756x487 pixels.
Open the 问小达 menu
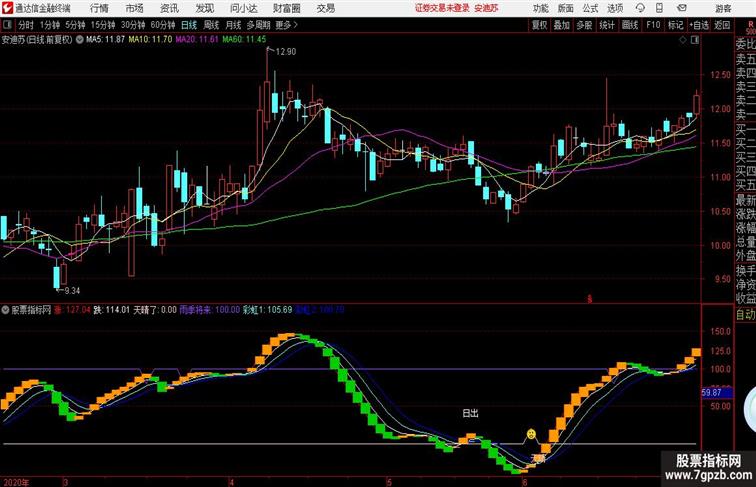coord(243,8)
